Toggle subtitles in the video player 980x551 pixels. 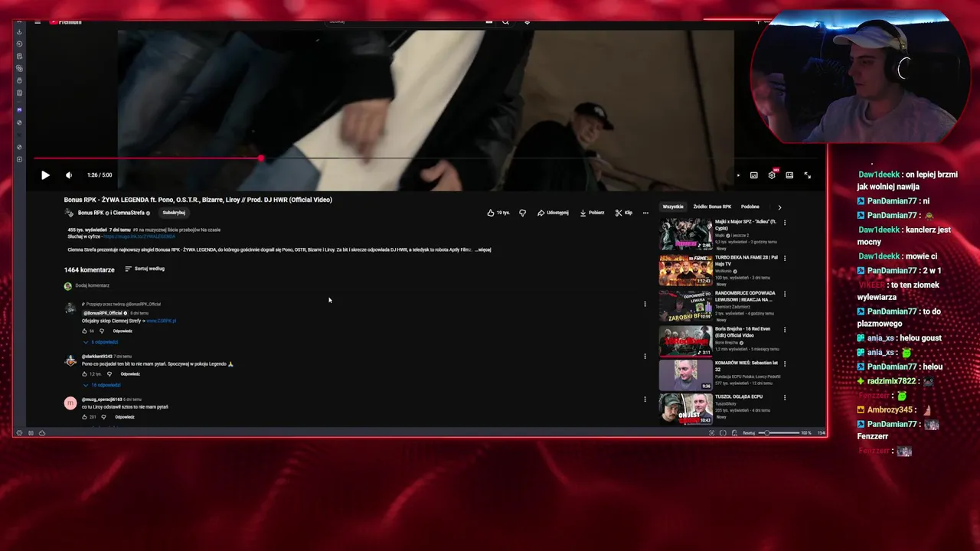coord(754,175)
